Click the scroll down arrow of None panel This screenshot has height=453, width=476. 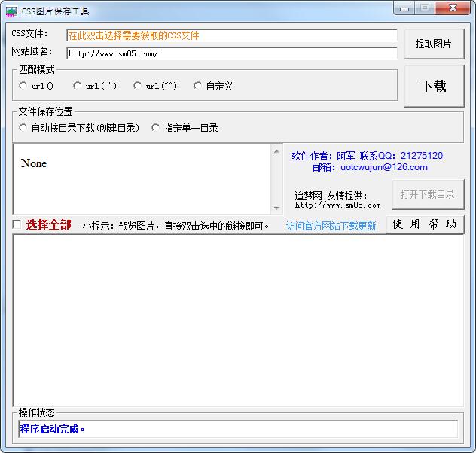pyautogui.click(x=276, y=208)
